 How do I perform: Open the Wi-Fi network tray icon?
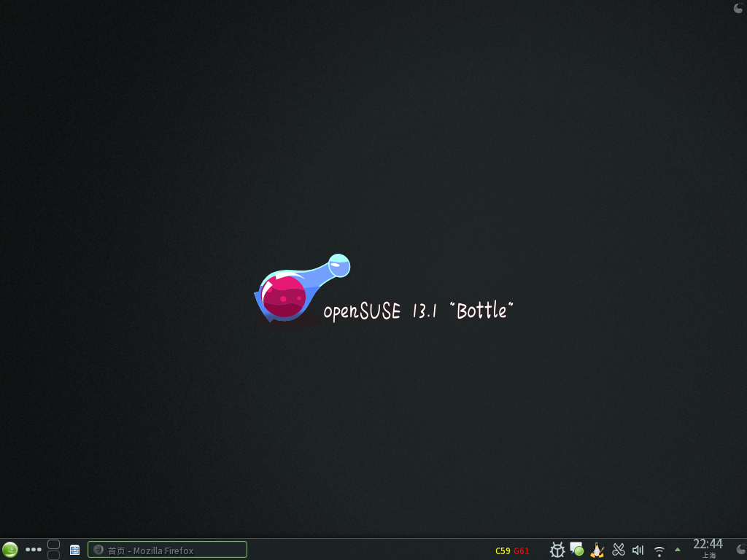pyautogui.click(x=659, y=551)
